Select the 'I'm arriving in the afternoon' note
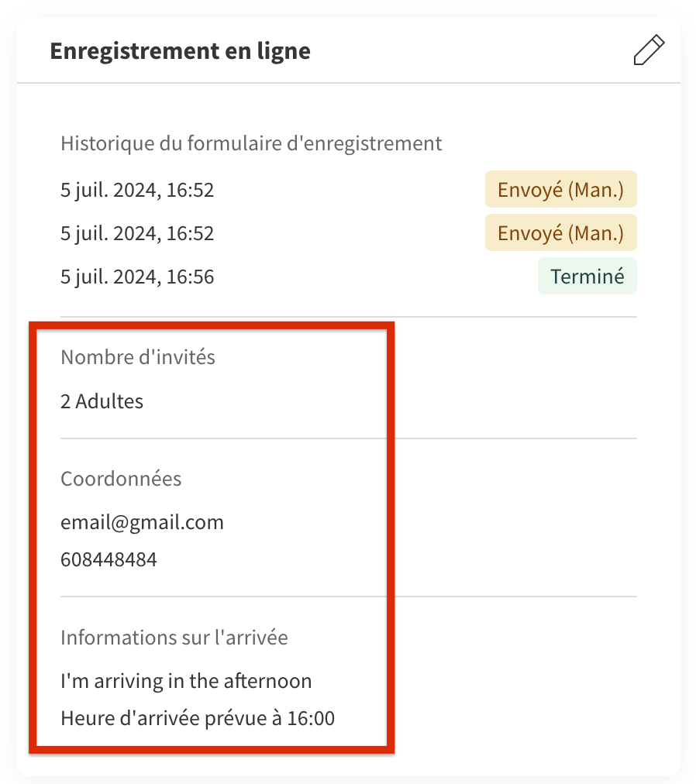Viewport: 696px width, 784px height. pyautogui.click(x=186, y=681)
